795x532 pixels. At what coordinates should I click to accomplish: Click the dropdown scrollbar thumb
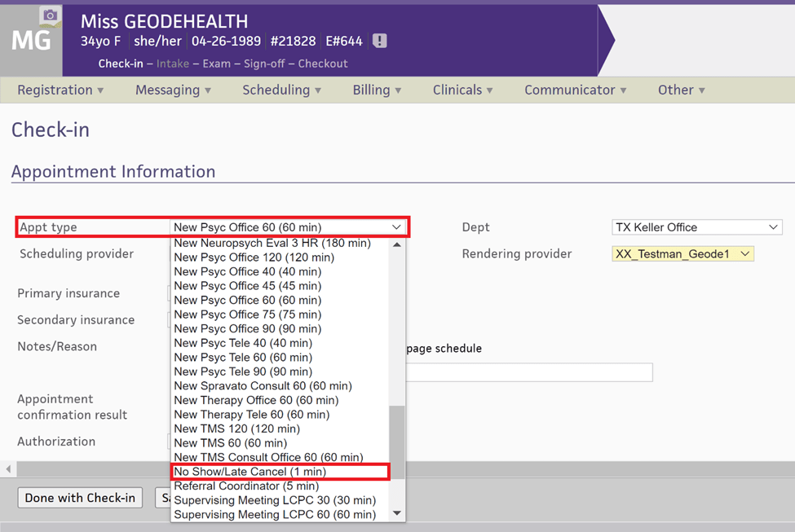click(397, 440)
